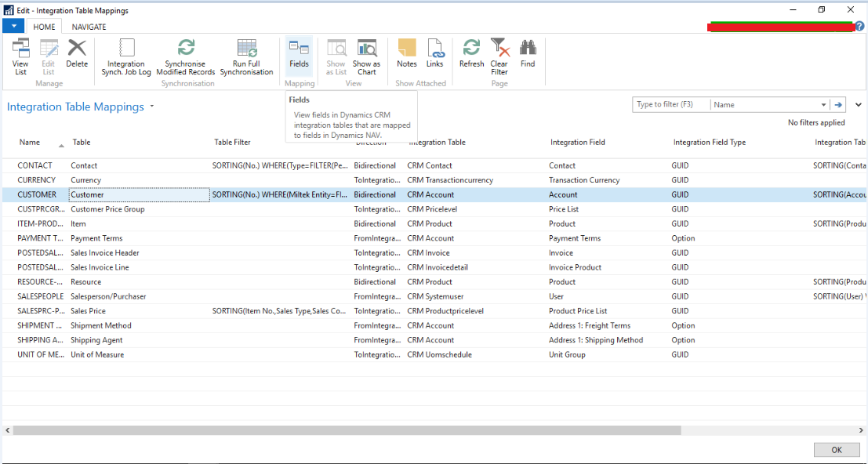This screenshot has width=868, height=464.
Task: Select the SALESPEOPLE row name cell
Action: click(x=40, y=296)
